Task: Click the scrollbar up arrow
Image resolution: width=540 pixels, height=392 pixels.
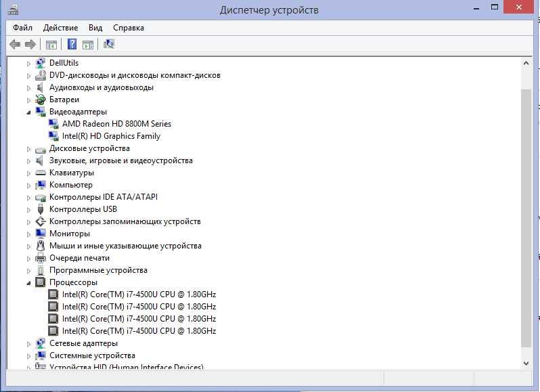Action: coord(526,63)
